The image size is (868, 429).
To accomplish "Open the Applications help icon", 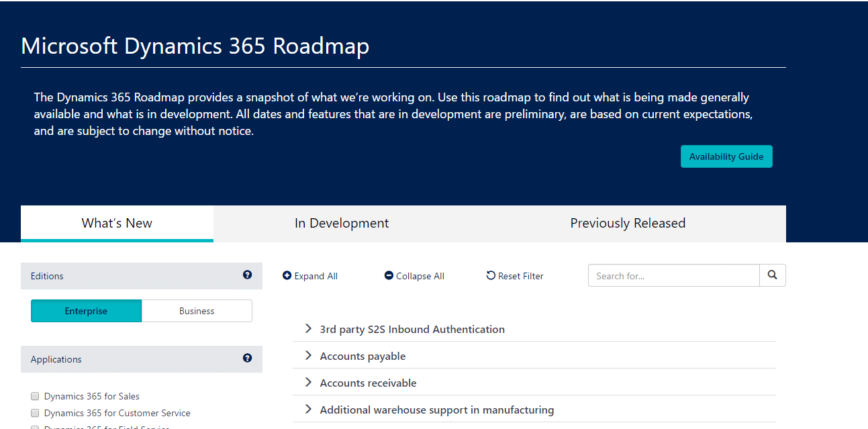I will (247, 359).
